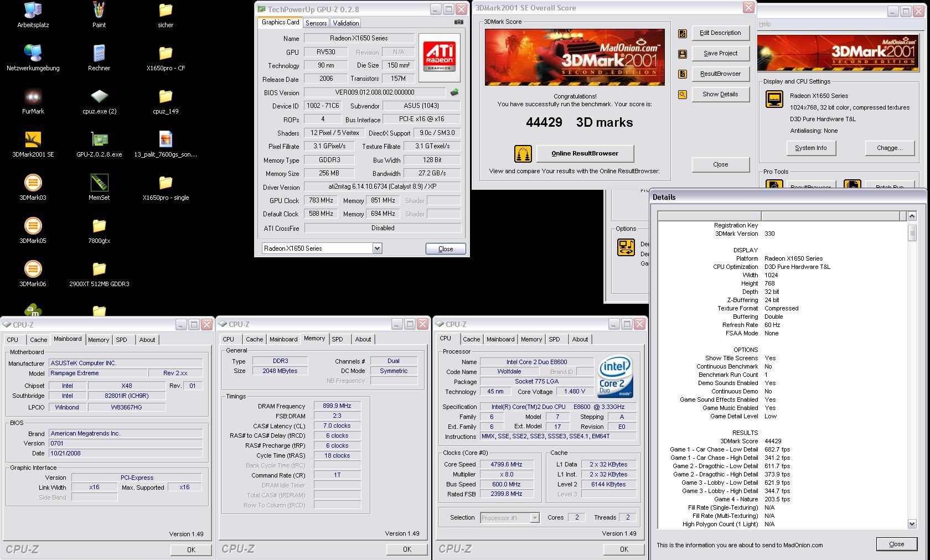This screenshot has width=930, height=560.
Task: Click GPU-Z screenshot camera icon
Action: 458,22
